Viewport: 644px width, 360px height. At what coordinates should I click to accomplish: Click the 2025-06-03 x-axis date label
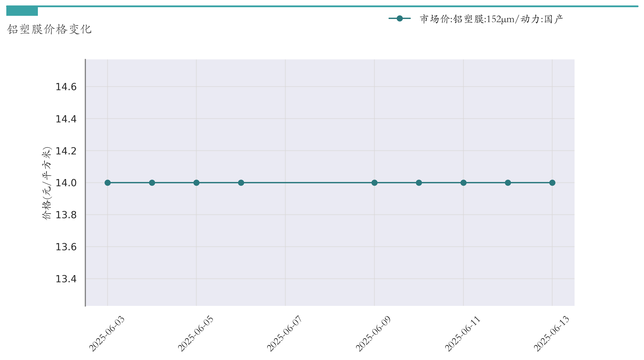click(x=107, y=333)
